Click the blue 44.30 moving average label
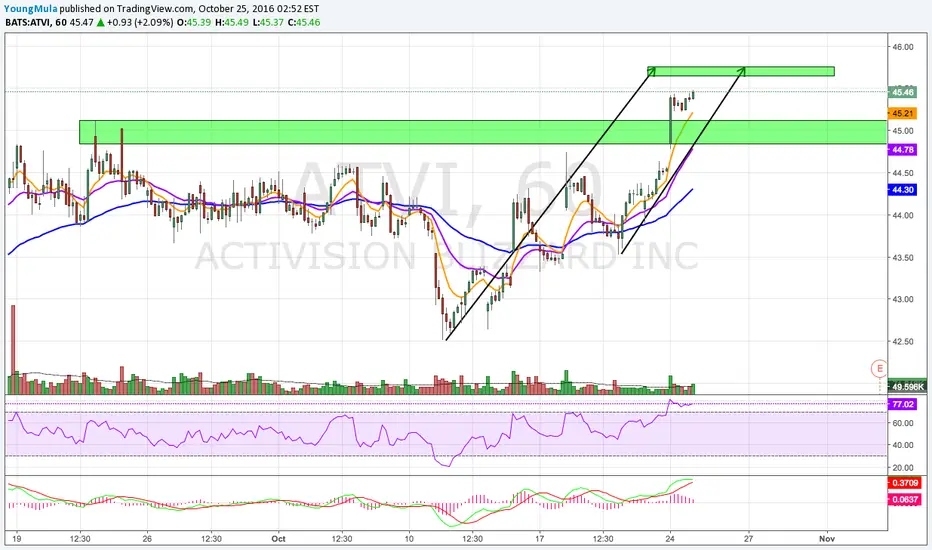 (x=902, y=190)
